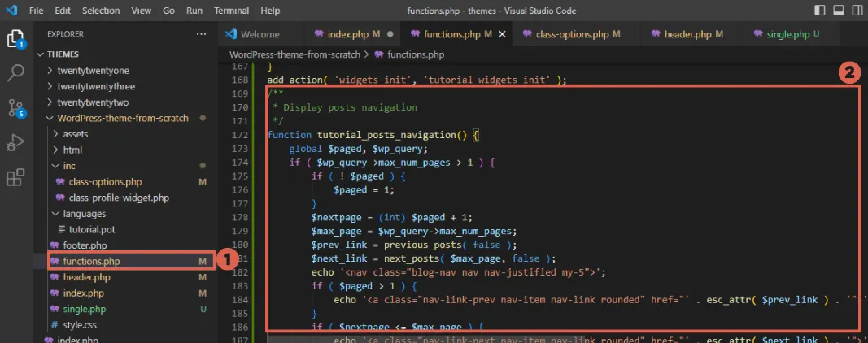868x343 pixels.
Task: Open Source Control view with badge 5
Action: 15,108
